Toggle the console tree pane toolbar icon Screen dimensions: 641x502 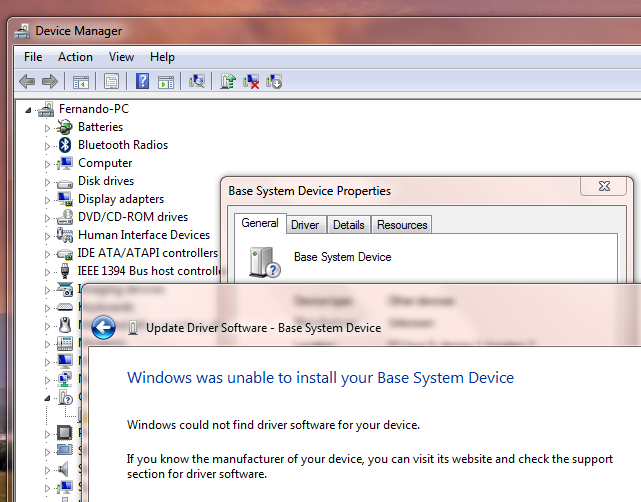coord(81,82)
